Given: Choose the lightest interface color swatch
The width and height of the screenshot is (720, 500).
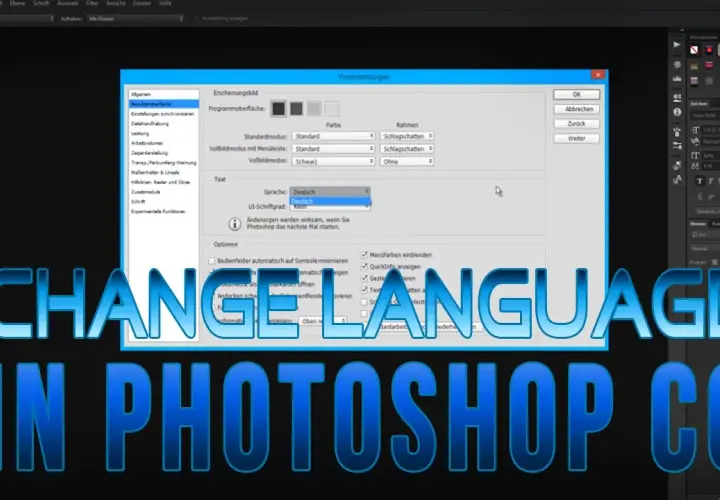Looking at the screenshot, I should [x=332, y=109].
